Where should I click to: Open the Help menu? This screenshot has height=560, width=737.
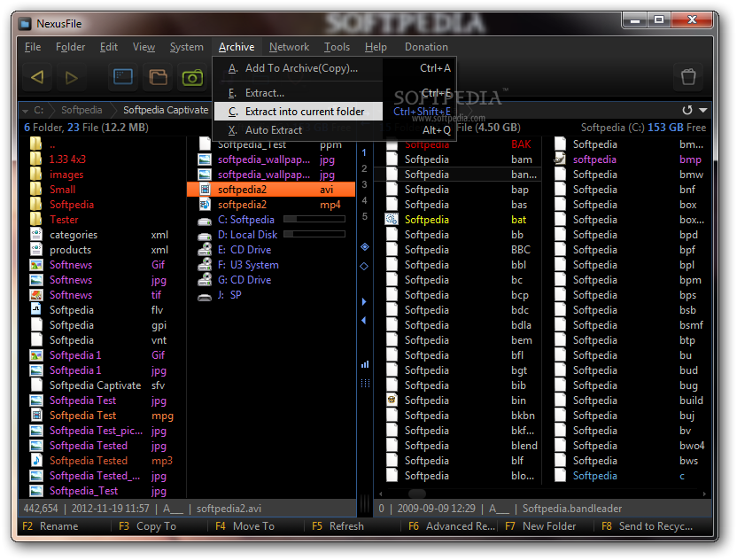coord(376,47)
